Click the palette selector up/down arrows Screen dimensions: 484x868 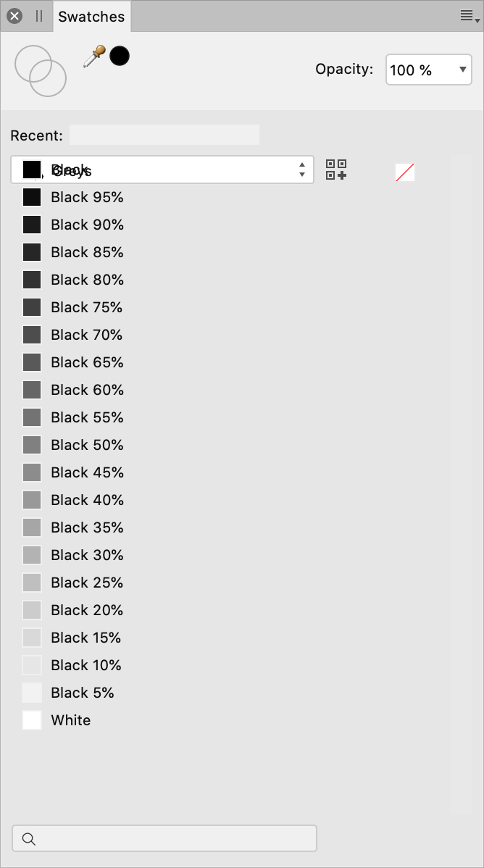click(x=302, y=170)
